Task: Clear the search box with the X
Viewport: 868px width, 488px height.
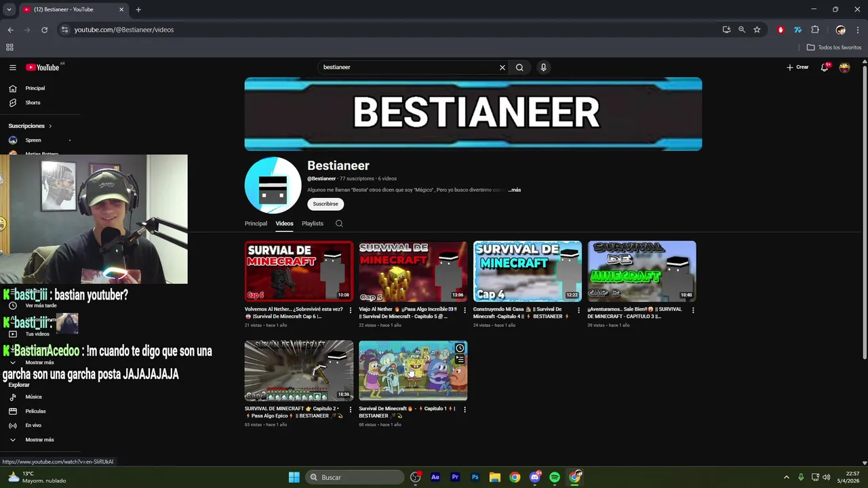Action: click(502, 67)
